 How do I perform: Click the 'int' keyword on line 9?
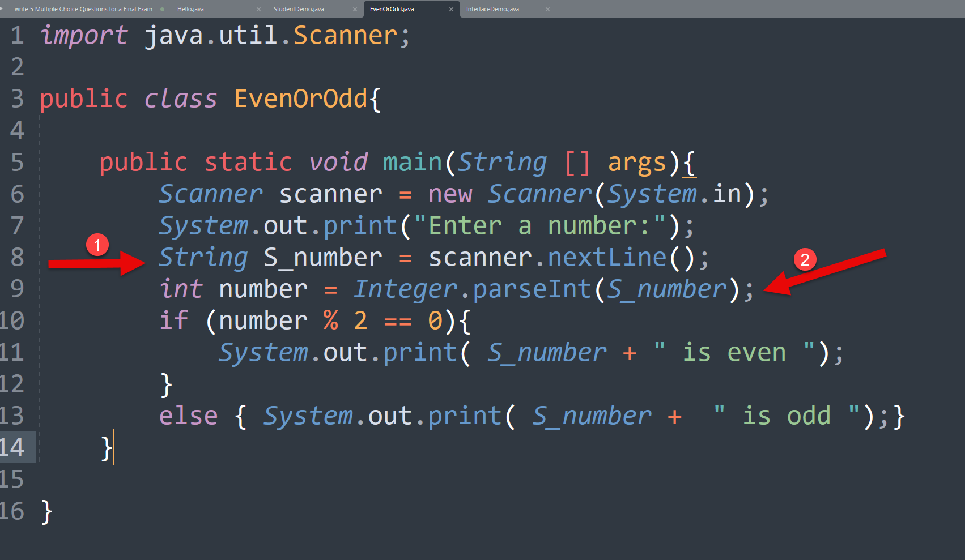(181, 289)
